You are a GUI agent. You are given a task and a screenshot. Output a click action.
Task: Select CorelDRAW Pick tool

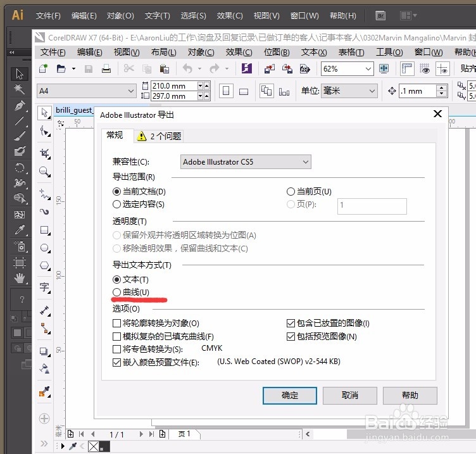point(44,113)
